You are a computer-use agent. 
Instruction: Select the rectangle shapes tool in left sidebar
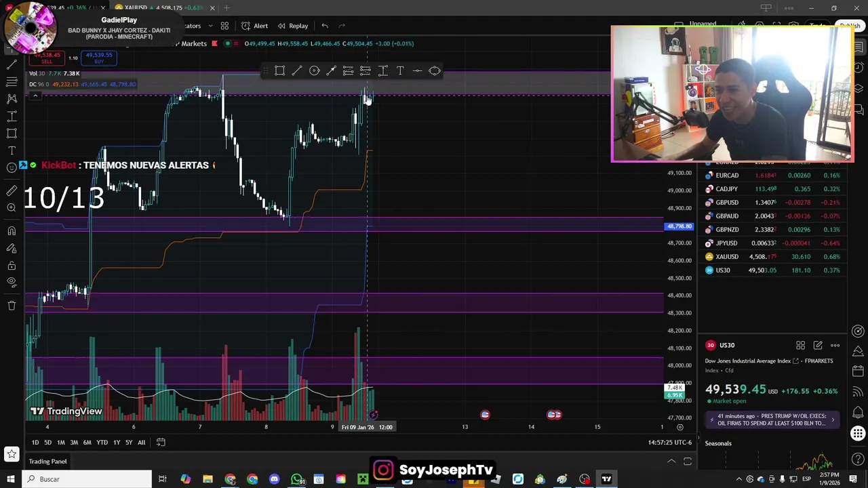pyautogui.click(x=12, y=134)
